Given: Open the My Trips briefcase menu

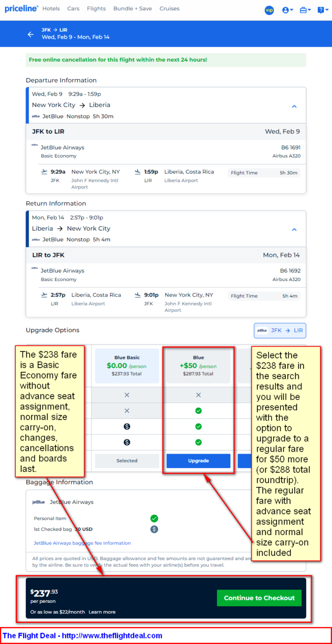Looking at the screenshot, I should point(305,10).
